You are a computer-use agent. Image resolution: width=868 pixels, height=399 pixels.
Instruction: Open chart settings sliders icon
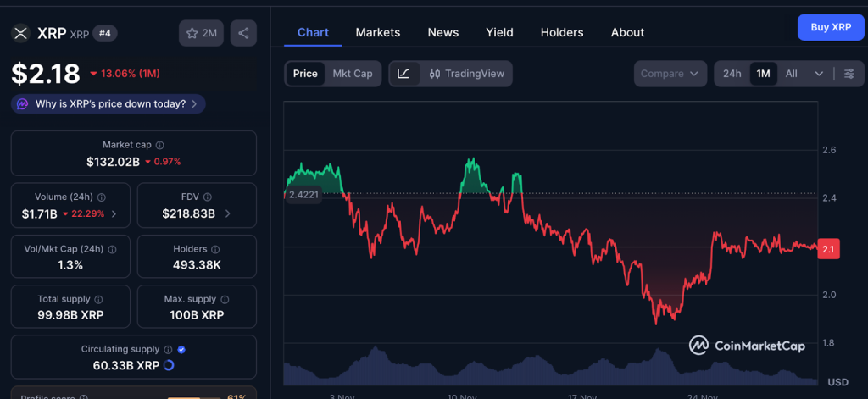point(849,74)
